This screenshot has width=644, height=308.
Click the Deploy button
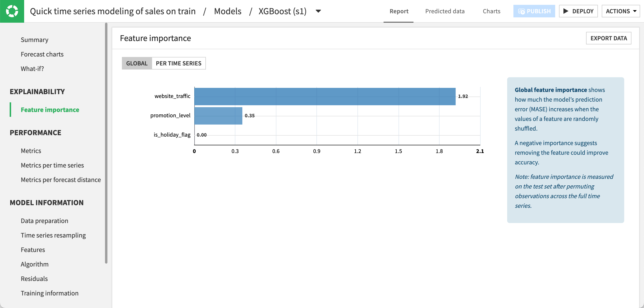tap(578, 11)
